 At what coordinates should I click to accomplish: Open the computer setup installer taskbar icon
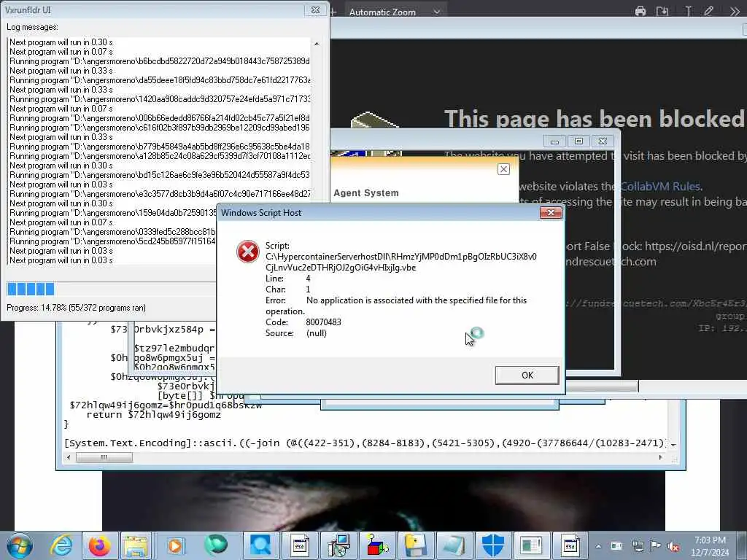coord(338,545)
